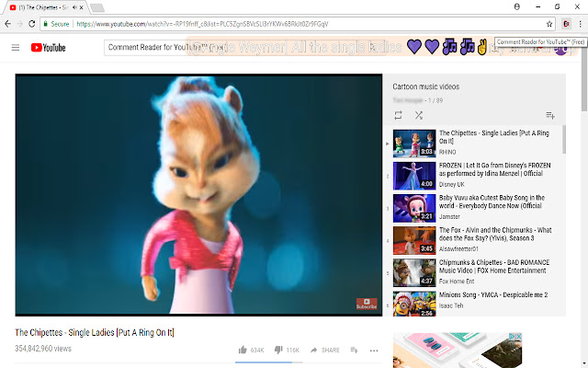588x368 pixels.
Task: Play The Fox Alvin Chipmunks thumbnail
Action: click(x=414, y=240)
